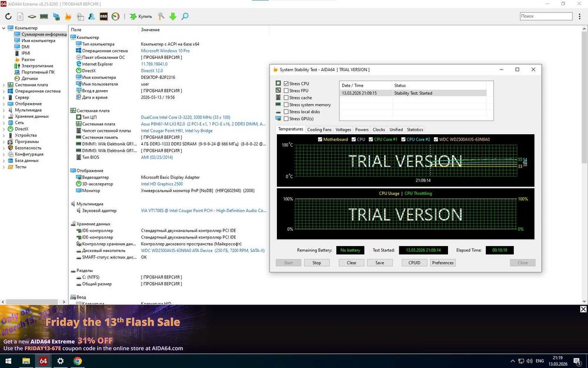The height and width of the screenshot is (368, 588).
Task: Click into the Поиск search field
Action: pyautogui.click(x=546, y=16)
